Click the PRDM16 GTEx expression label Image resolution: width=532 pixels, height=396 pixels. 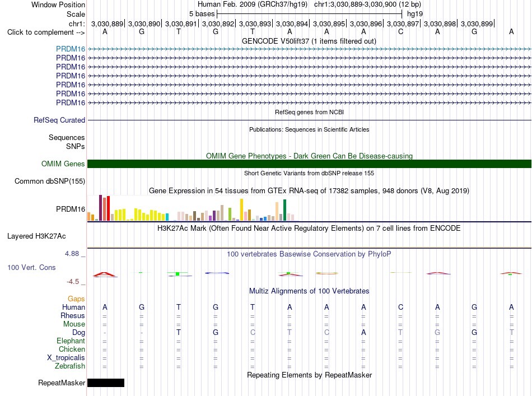pyautogui.click(x=71, y=209)
